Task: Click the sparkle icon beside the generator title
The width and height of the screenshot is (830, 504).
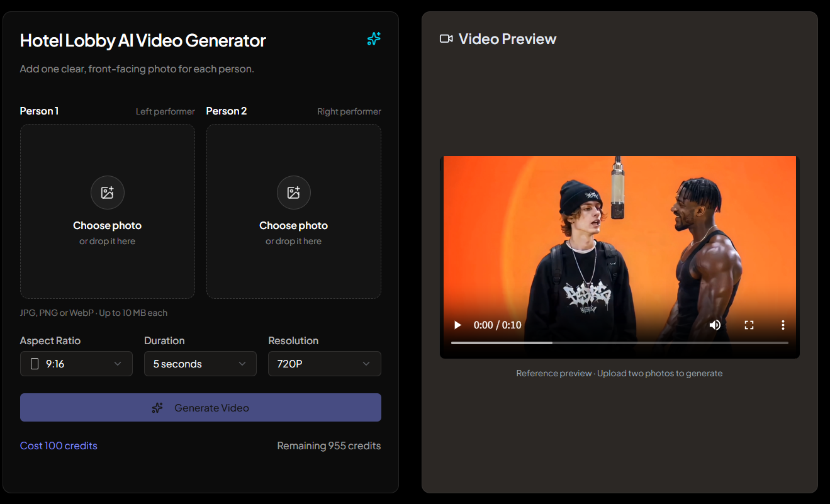Action: point(374,39)
